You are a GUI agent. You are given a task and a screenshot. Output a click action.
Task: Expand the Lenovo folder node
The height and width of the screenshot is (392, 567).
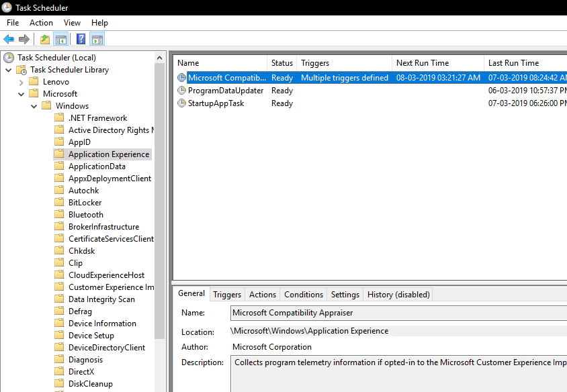click(x=21, y=82)
